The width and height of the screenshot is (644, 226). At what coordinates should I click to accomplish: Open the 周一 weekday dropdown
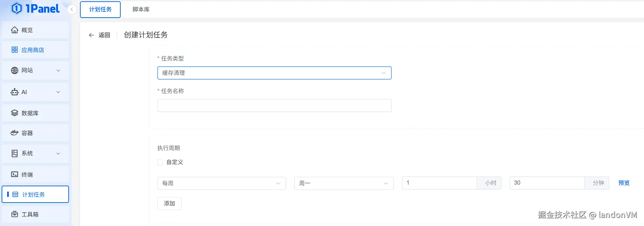click(343, 183)
